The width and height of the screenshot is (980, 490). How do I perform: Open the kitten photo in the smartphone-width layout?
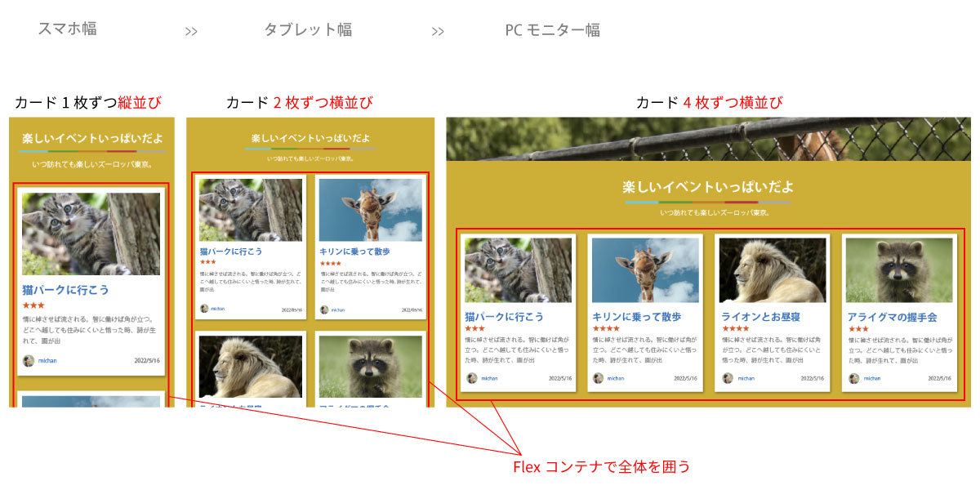91,234
